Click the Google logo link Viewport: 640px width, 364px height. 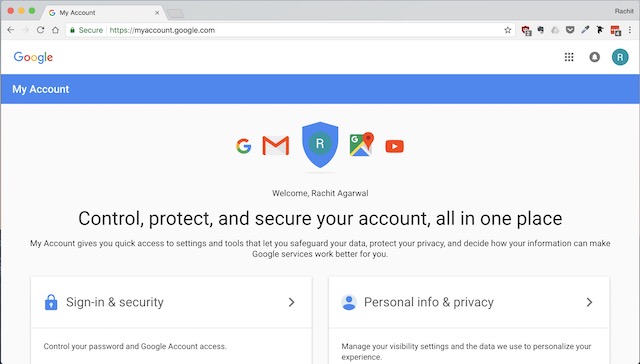click(x=33, y=58)
